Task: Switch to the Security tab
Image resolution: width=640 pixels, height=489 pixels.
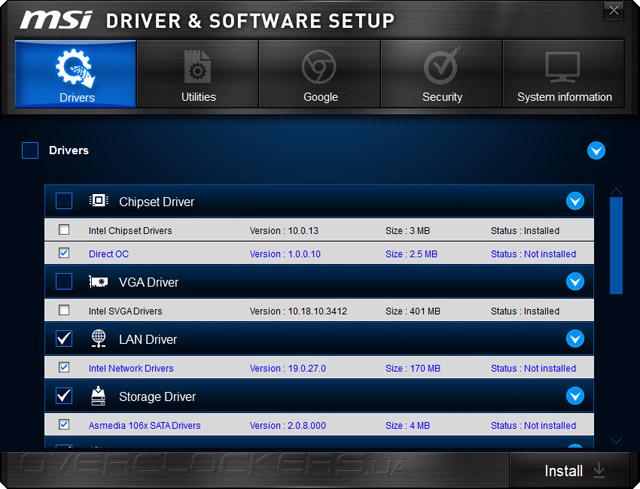Action: click(x=442, y=74)
